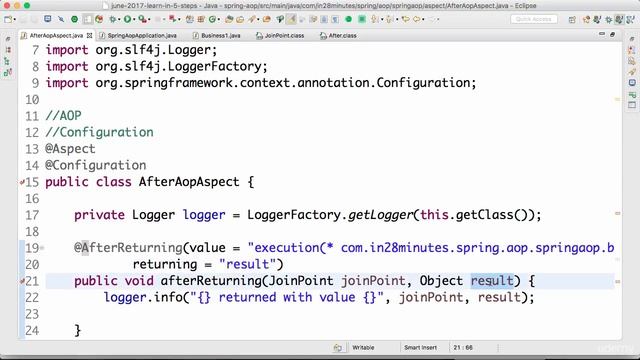Open the Search dropdown arrow
640x360 pixels.
pos(258,19)
